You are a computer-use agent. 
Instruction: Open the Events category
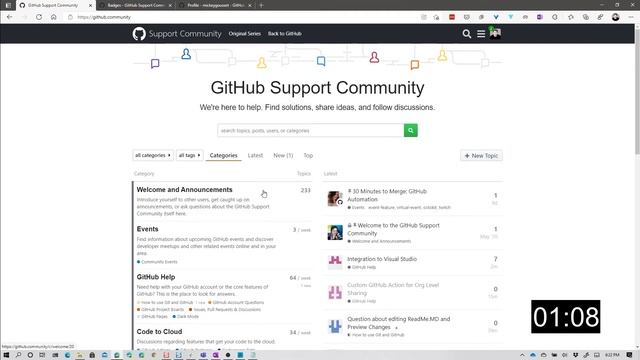coord(147,229)
